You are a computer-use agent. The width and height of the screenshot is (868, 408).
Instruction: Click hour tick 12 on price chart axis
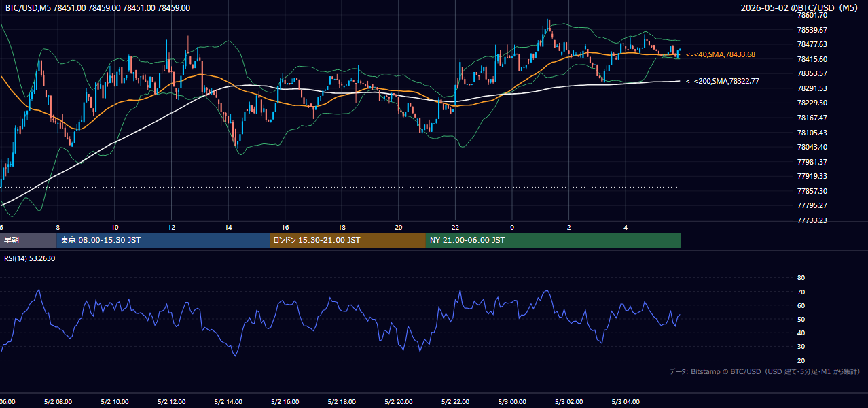[x=171, y=227]
